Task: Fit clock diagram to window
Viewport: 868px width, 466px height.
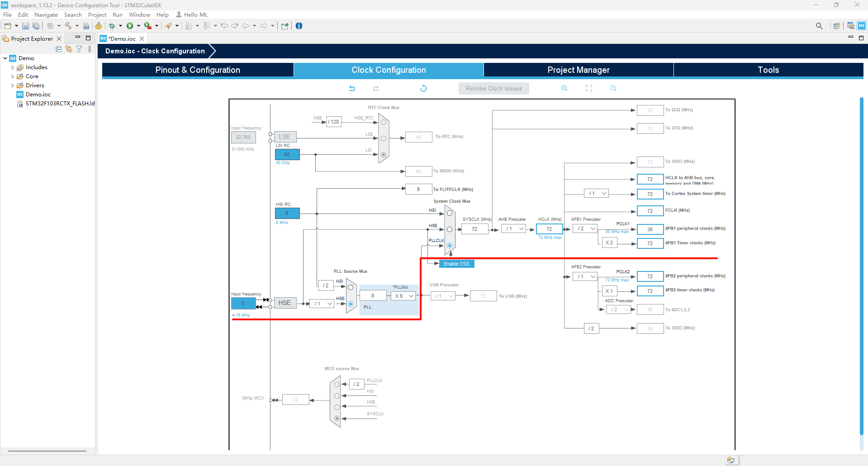Action: pos(589,88)
